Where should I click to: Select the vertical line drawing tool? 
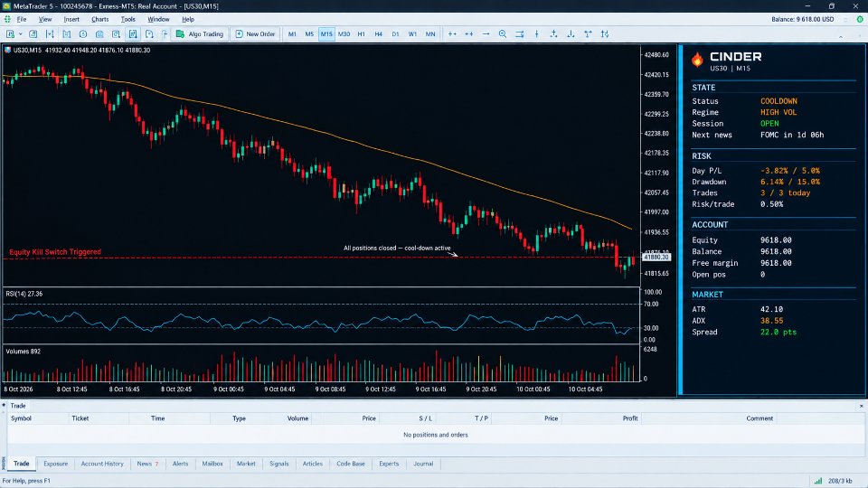pos(536,34)
